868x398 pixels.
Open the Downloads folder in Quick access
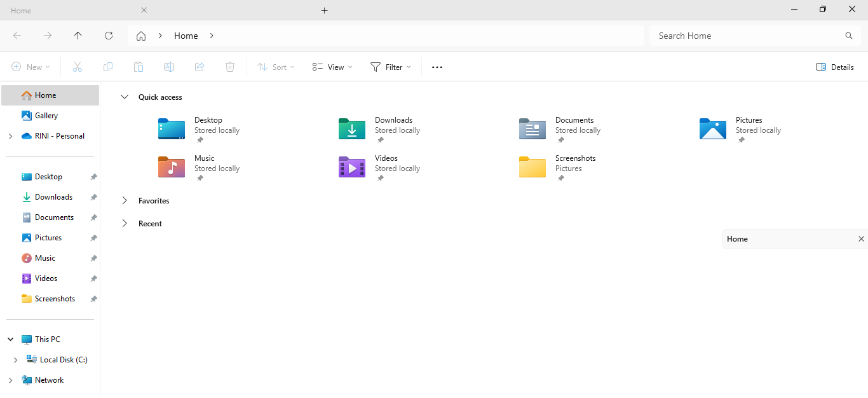tap(352, 129)
